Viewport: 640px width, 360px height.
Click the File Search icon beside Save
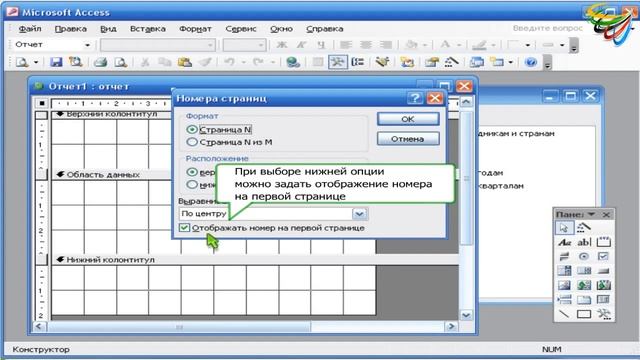click(76, 62)
